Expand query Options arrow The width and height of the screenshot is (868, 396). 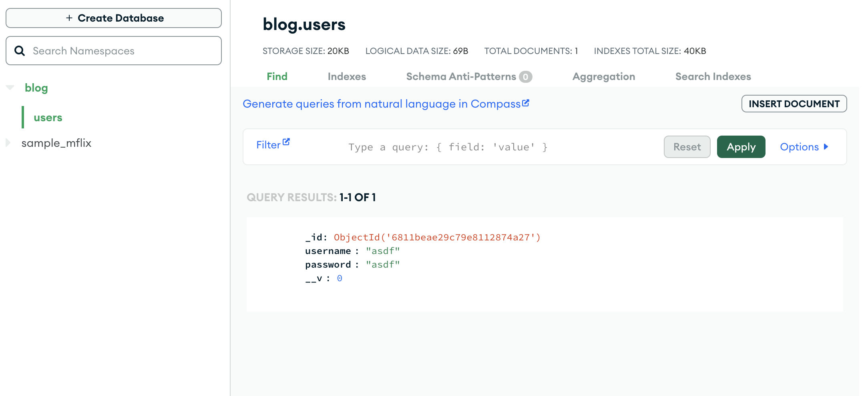tap(826, 147)
